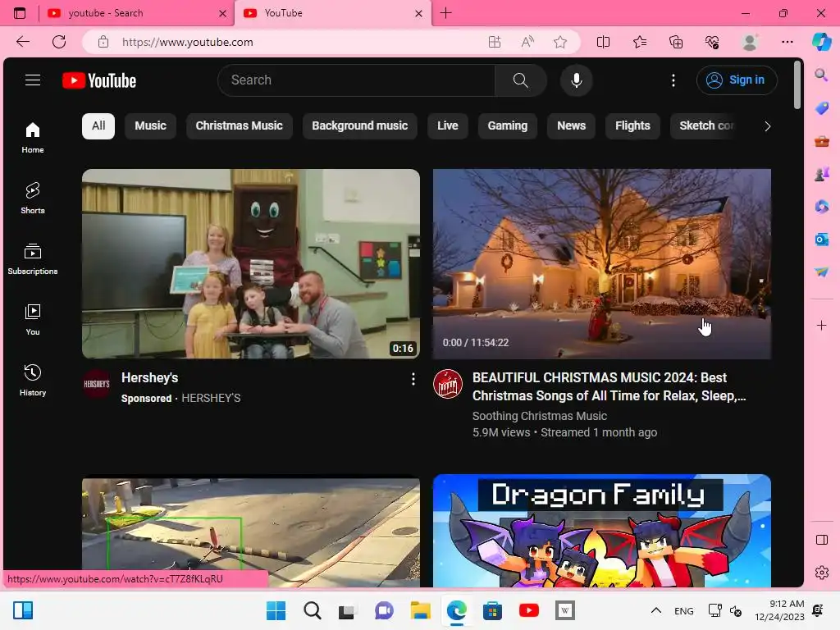Open Edge sidebar settings gear

[x=821, y=573]
